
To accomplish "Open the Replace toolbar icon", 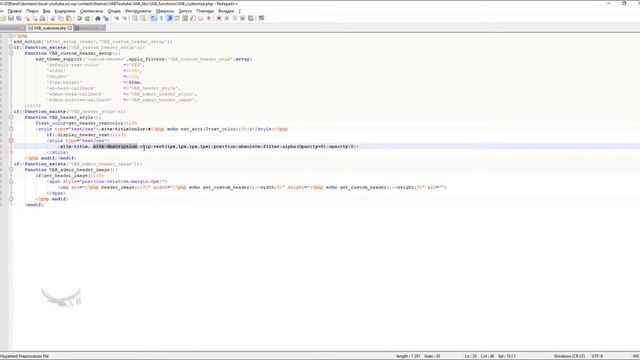I will point(106,18).
